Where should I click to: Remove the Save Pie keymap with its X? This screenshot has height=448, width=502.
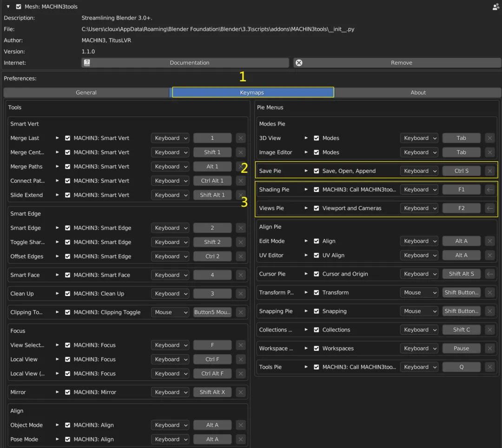point(489,171)
